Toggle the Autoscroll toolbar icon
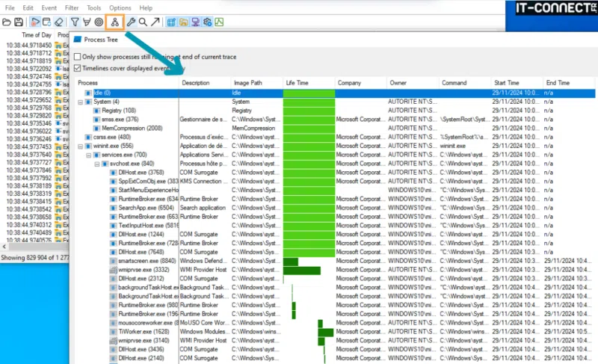Screen dimensions: 598x364 46,22
